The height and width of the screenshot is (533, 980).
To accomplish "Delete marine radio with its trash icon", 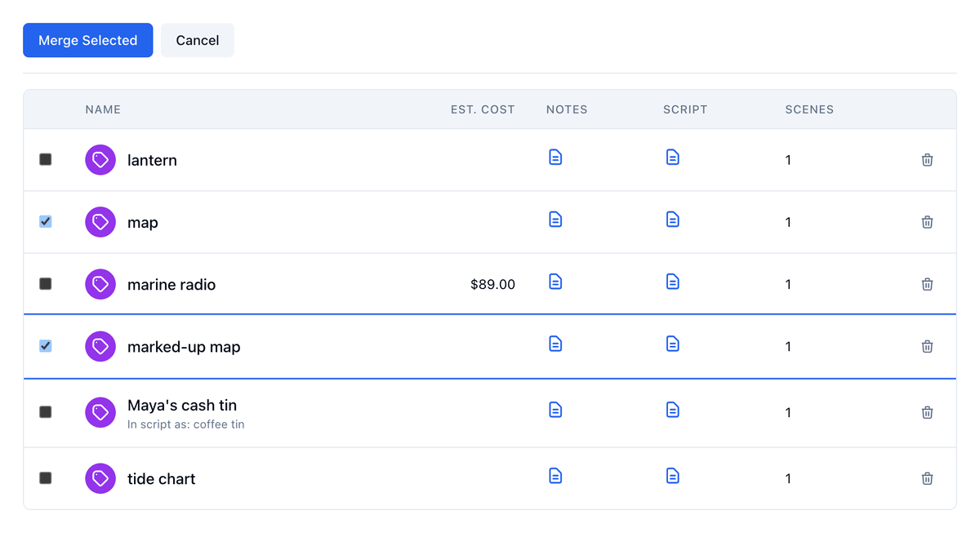I will (927, 284).
